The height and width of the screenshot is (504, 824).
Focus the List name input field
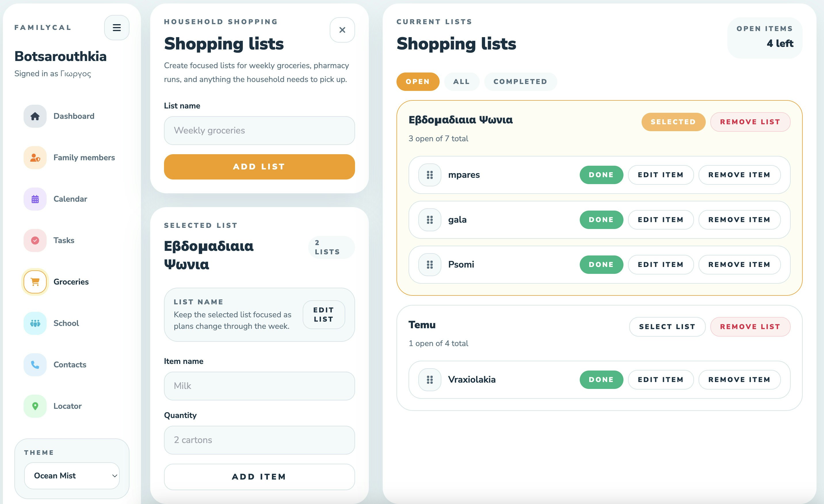pyautogui.click(x=259, y=130)
